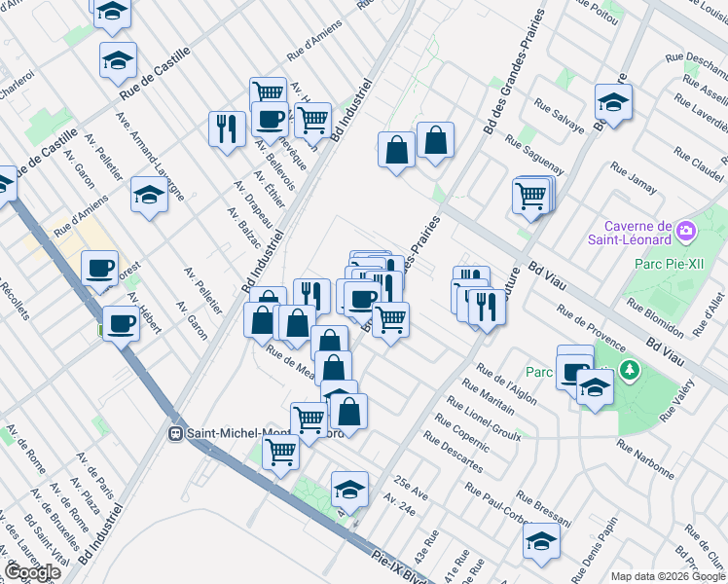728x584 pixels.
Task: Select the Av. de Bruxelles label
Action: click(x=55, y=520)
